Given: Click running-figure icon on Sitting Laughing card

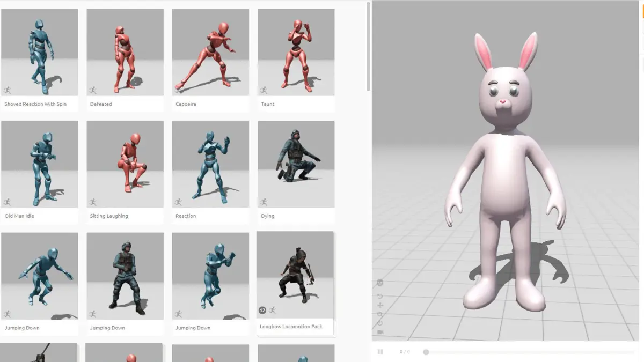Looking at the screenshot, I should tap(92, 202).
